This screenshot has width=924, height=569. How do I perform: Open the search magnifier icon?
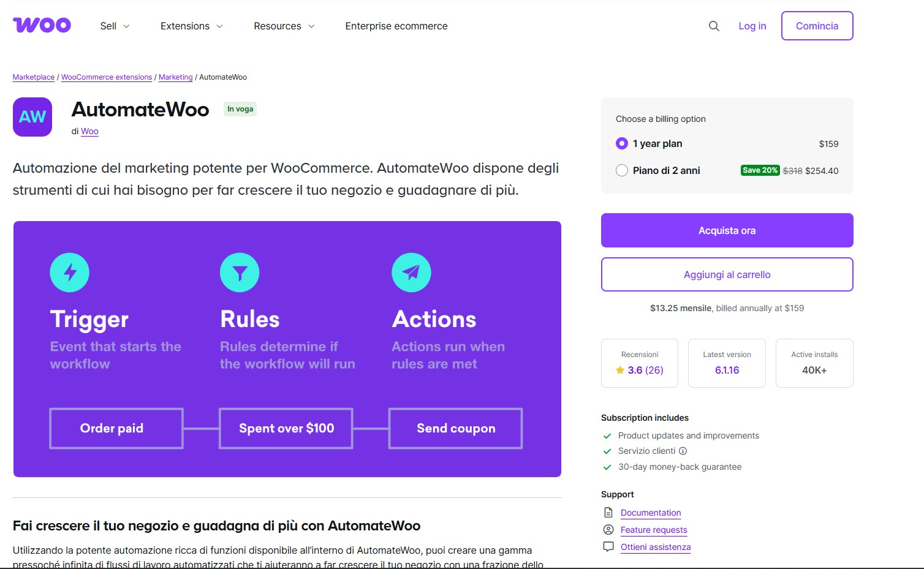pos(714,26)
